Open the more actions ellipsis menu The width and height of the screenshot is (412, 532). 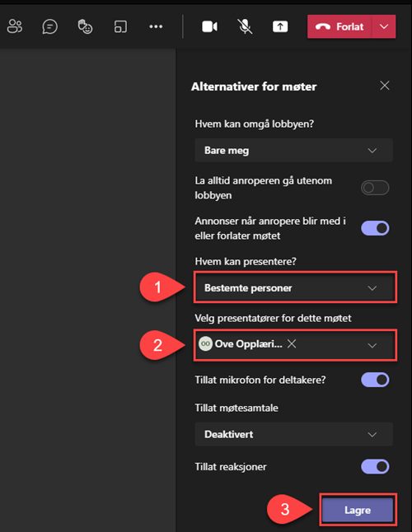156,26
